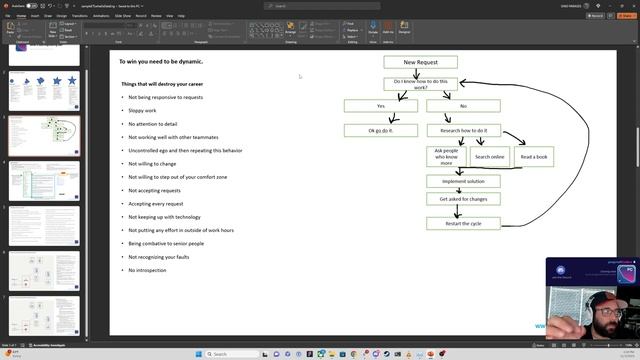Switch to the Draw tab
Viewport: 640px width, 360px height.
48,16
